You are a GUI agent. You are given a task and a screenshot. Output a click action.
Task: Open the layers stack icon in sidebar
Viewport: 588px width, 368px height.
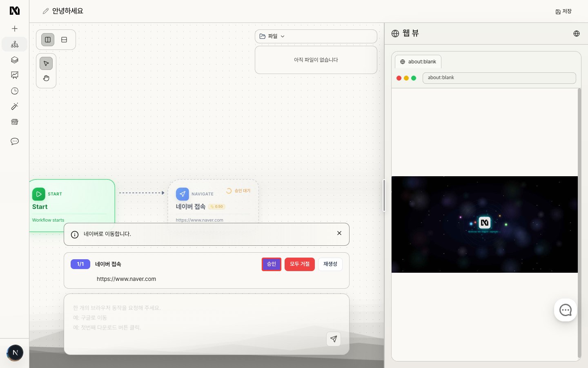pos(15,60)
